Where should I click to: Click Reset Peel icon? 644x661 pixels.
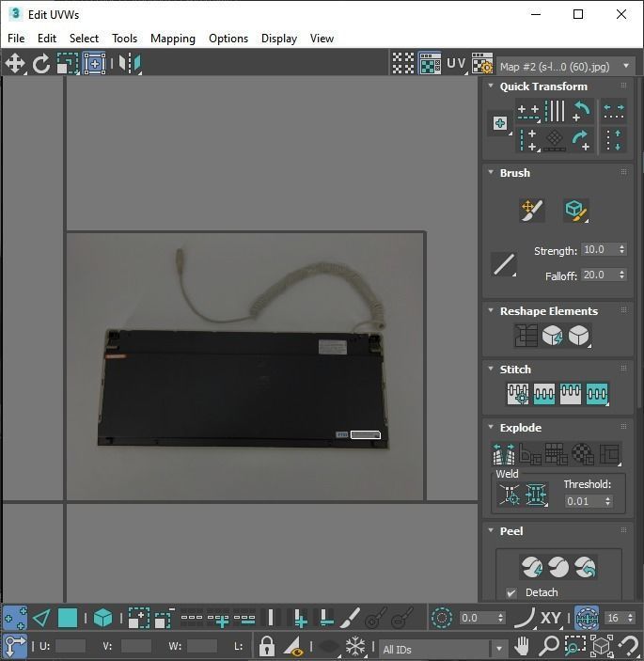[585, 567]
